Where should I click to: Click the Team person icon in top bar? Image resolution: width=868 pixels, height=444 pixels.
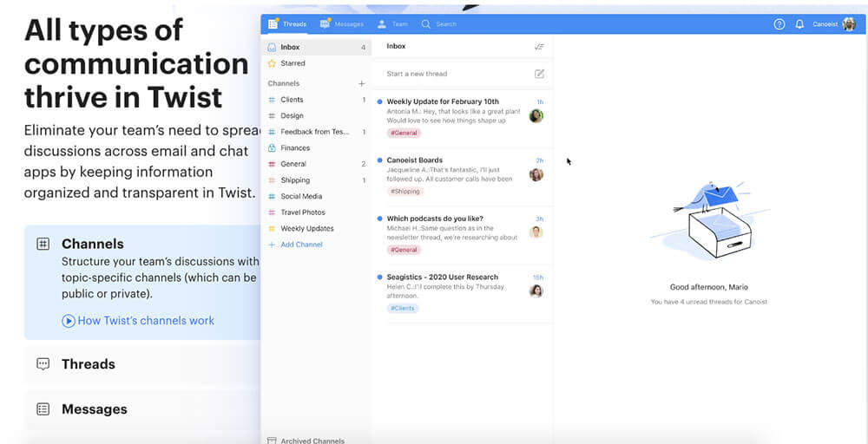(x=382, y=24)
